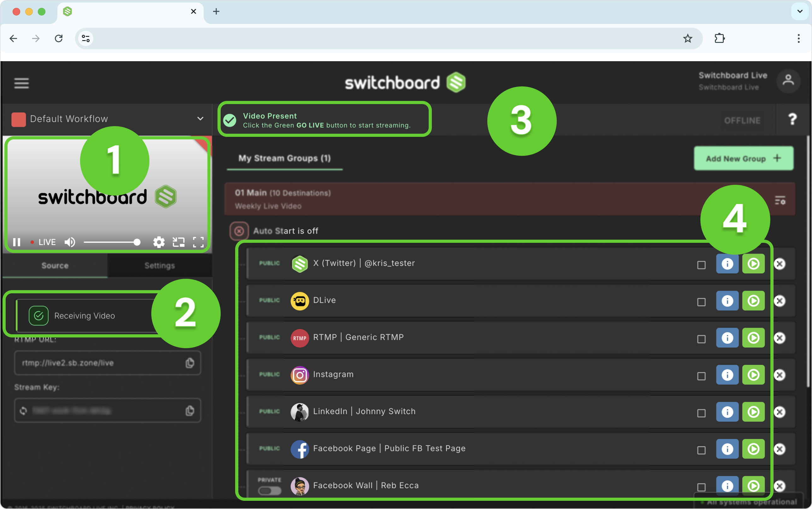Screen dimensions: 812x509
Task: Expand the Default Workflow dropdown
Action: [200, 119]
